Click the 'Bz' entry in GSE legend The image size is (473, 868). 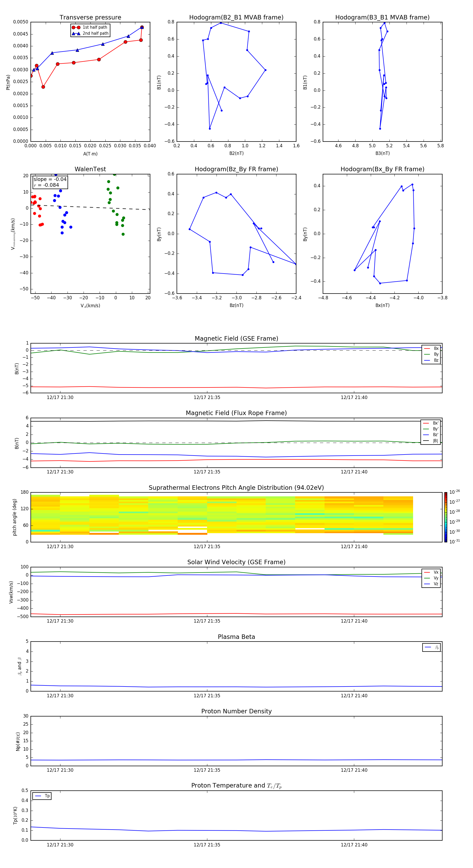pos(431,360)
